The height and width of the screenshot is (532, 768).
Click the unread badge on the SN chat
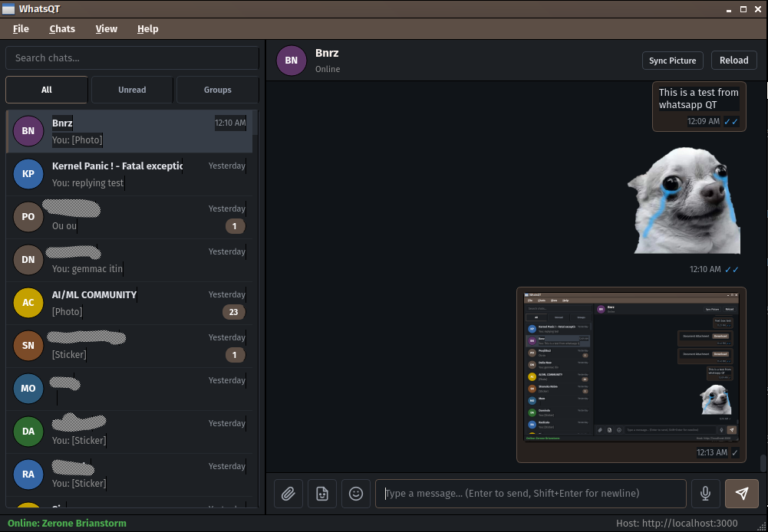click(x=235, y=355)
